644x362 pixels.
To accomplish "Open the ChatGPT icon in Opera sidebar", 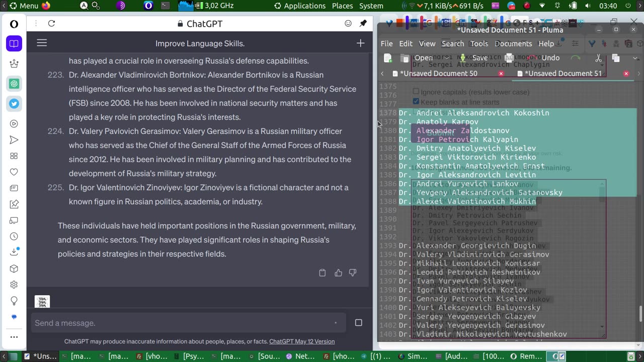I will point(14,84).
